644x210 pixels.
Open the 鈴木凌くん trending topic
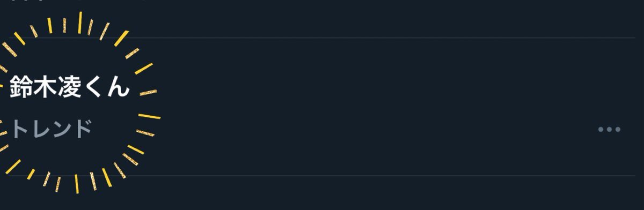(x=69, y=87)
